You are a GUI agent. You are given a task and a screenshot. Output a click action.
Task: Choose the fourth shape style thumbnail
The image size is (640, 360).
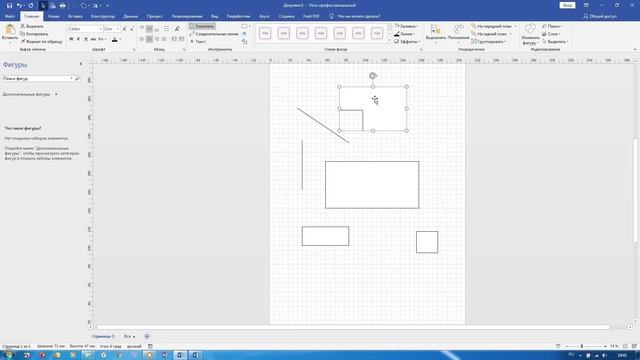click(x=321, y=33)
